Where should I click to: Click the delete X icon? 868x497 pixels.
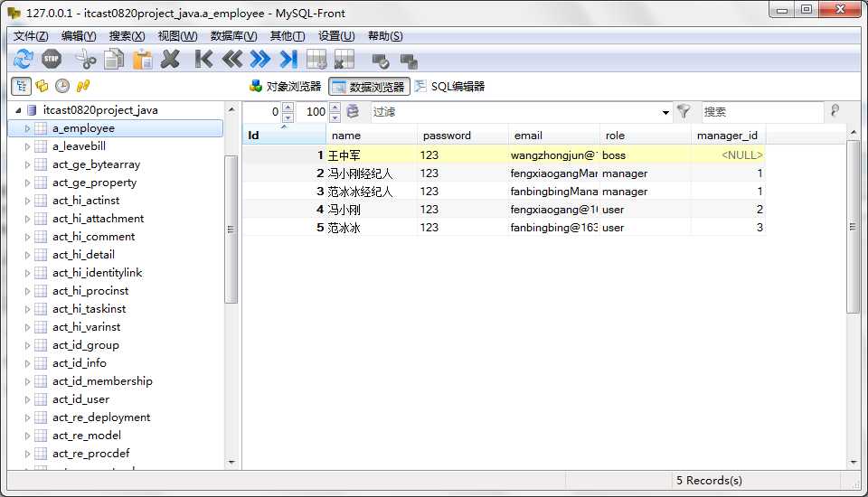point(171,59)
